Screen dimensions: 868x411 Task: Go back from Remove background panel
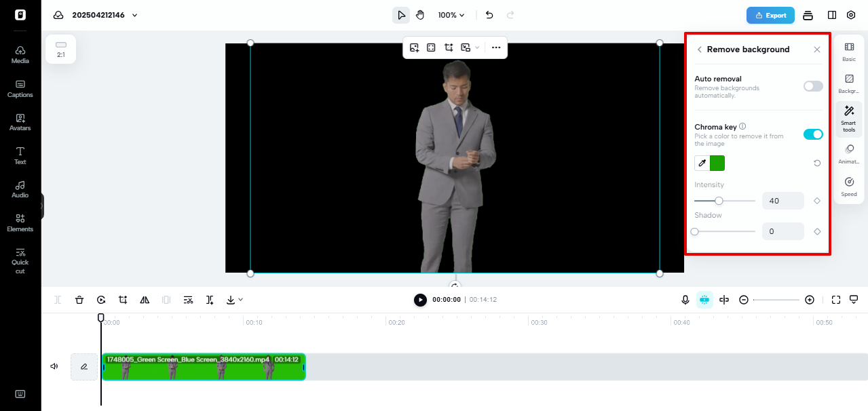699,50
